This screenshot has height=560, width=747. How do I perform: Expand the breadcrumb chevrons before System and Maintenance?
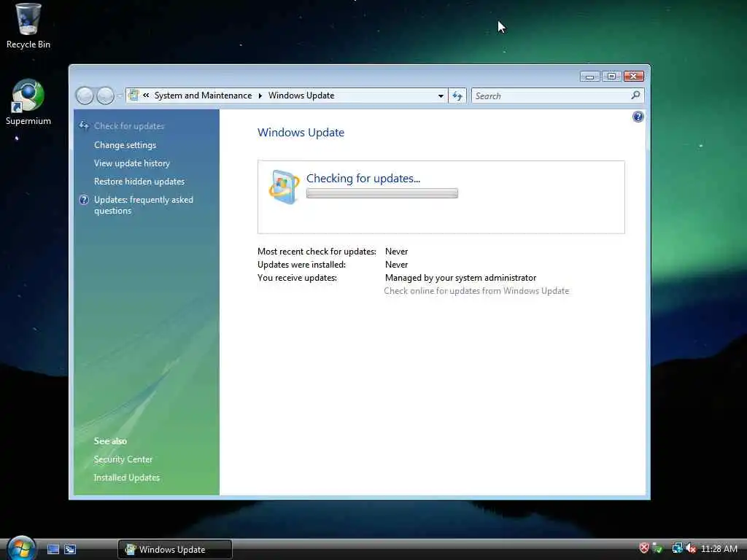click(146, 96)
